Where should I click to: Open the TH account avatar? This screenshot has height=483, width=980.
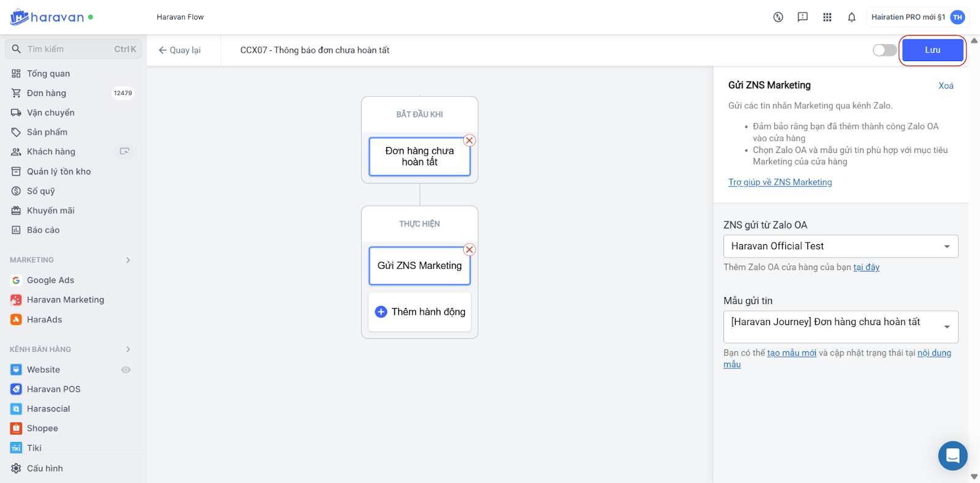tap(957, 17)
